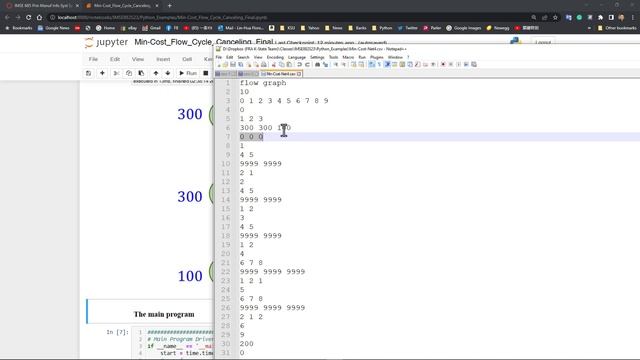Open Jupyter View menu

click(x=138, y=59)
